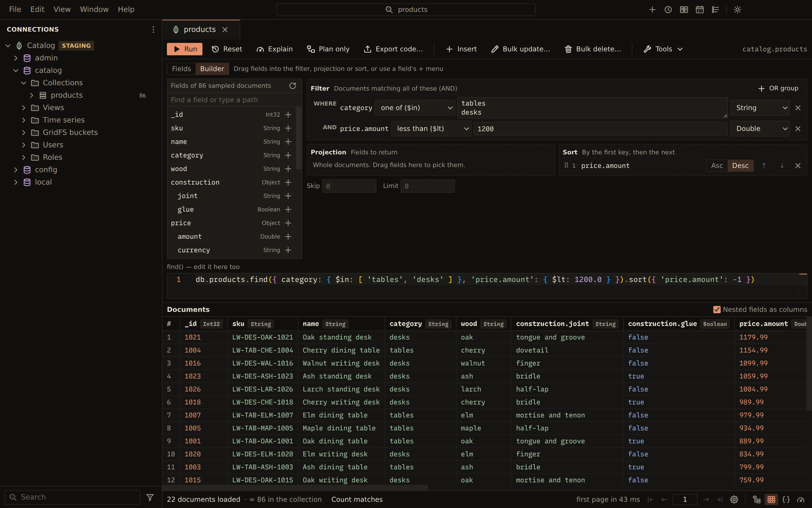Add the currency field via its plus icon
The width and height of the screenshot is (812, 508).
(288, 250)
